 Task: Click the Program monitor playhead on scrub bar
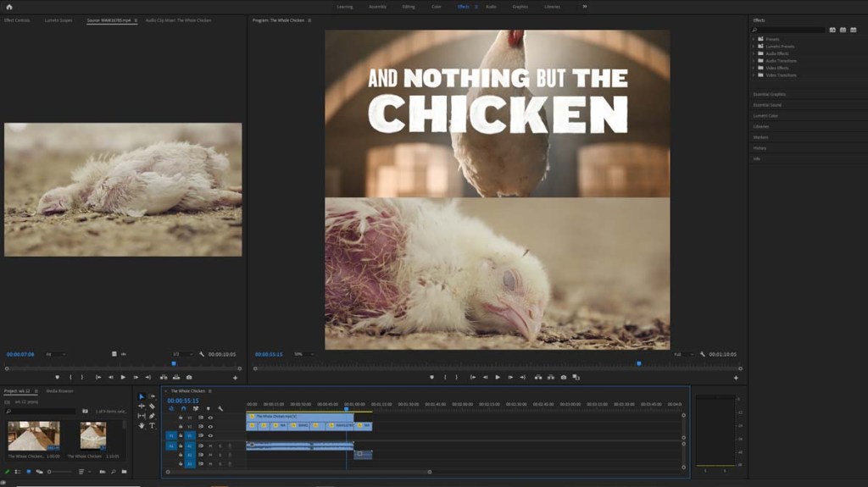point(639,363)
